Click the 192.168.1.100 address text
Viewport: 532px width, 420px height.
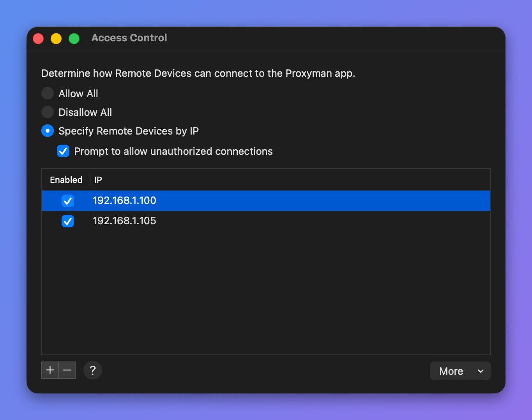pos(124,200)
